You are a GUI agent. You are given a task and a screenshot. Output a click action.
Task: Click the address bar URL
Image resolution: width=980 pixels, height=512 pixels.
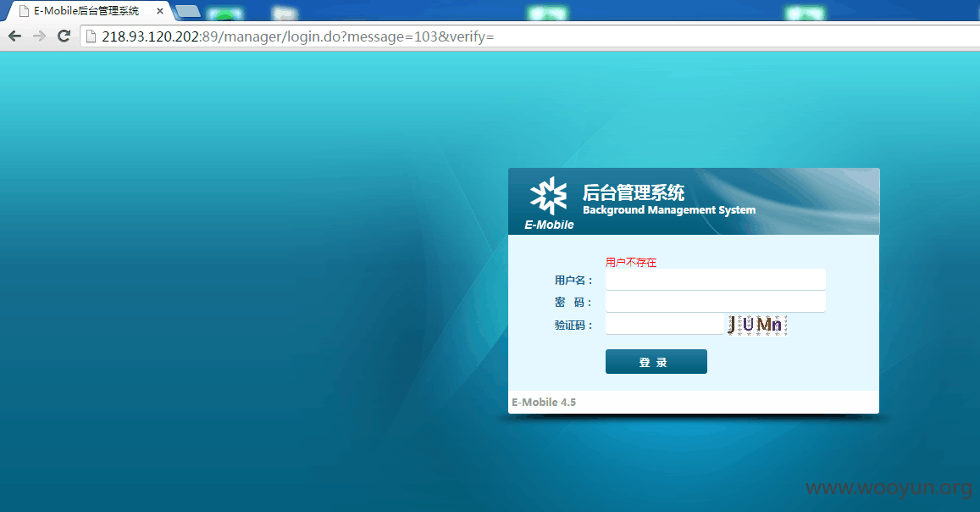pos(297,37)
